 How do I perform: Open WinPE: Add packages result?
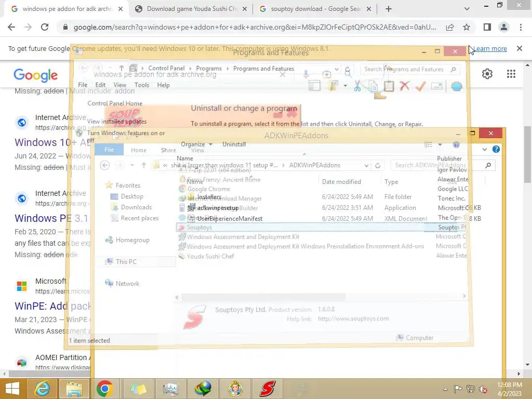coord(52,306)
